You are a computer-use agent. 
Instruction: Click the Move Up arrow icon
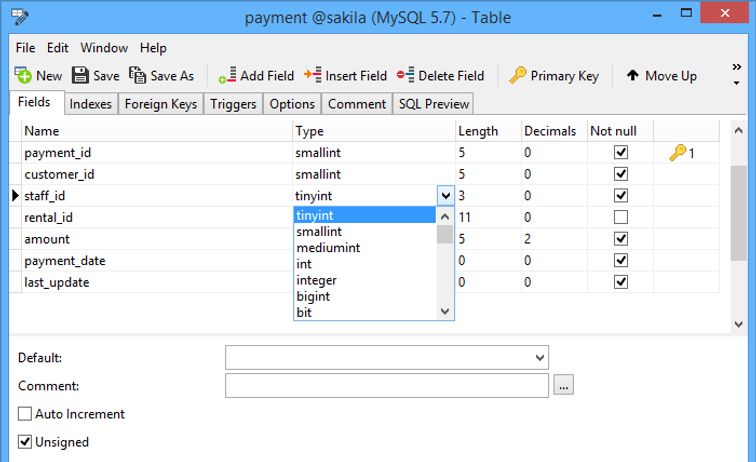(x=632, y=75)
